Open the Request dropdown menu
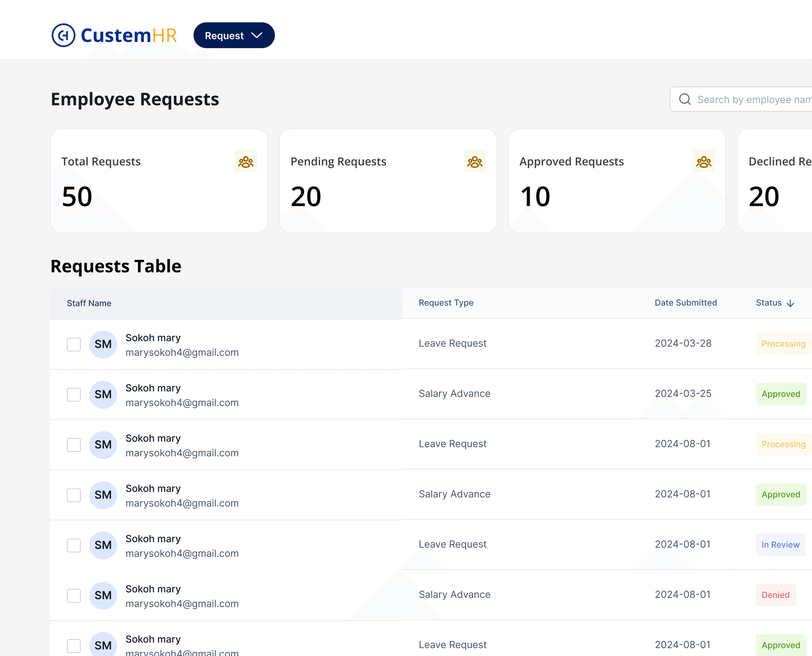 click(x=234, y=36)
